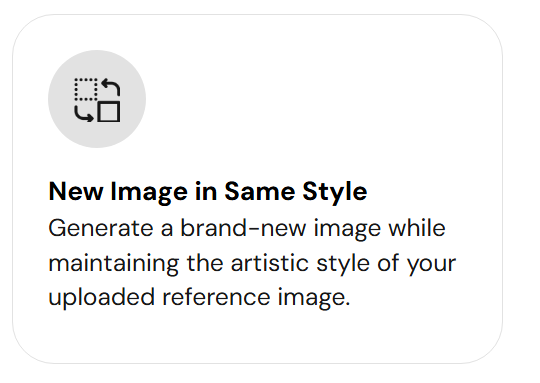Click the word "reference" in the description
This screenshot has width=540, height=383.
216,298
